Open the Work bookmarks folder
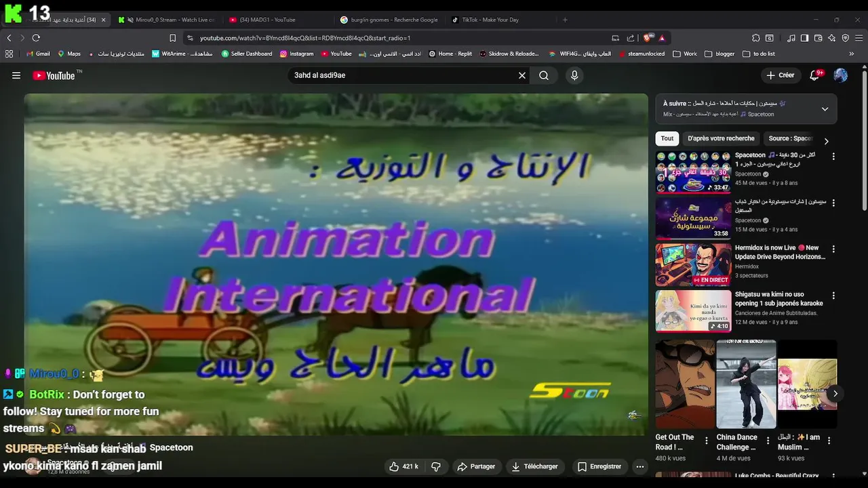 coord(685,54)
